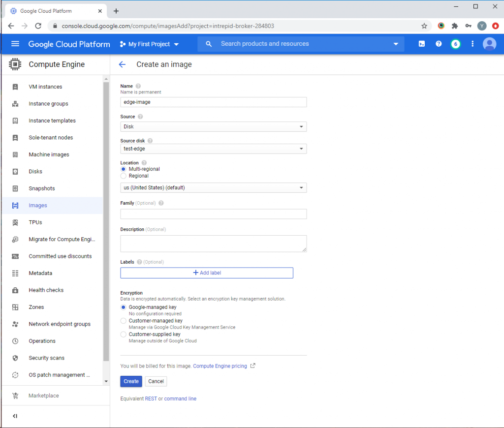Reload the page in the browser
This screenshot has height=428, width=504.
[x=38, y=26]
